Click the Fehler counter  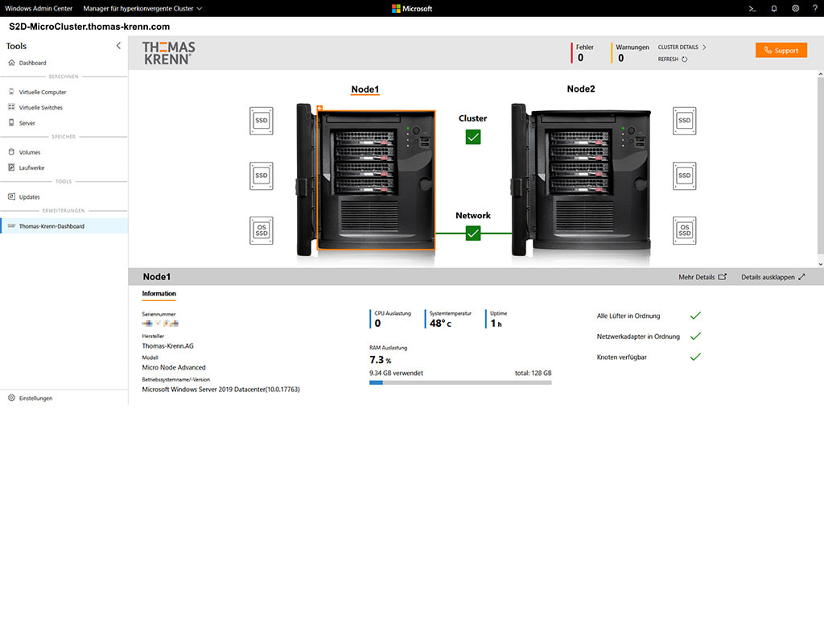click(x=583, y=52)
